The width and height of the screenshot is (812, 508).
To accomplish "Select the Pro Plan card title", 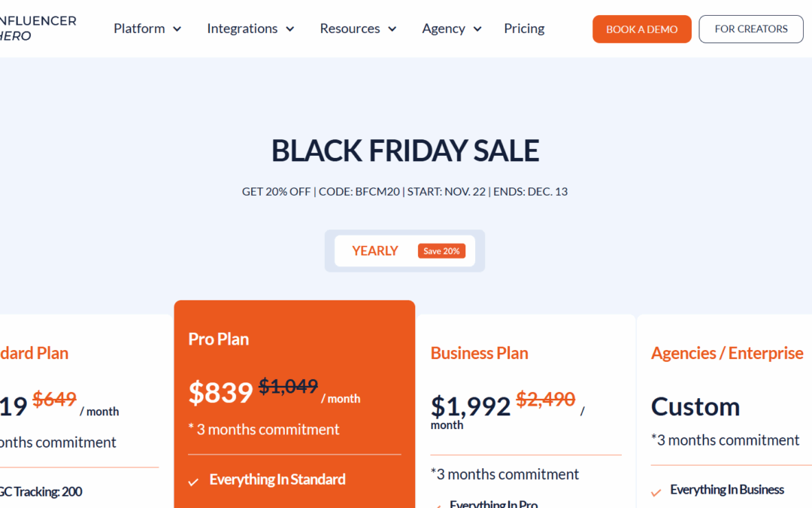I will (x=218, y=339).
